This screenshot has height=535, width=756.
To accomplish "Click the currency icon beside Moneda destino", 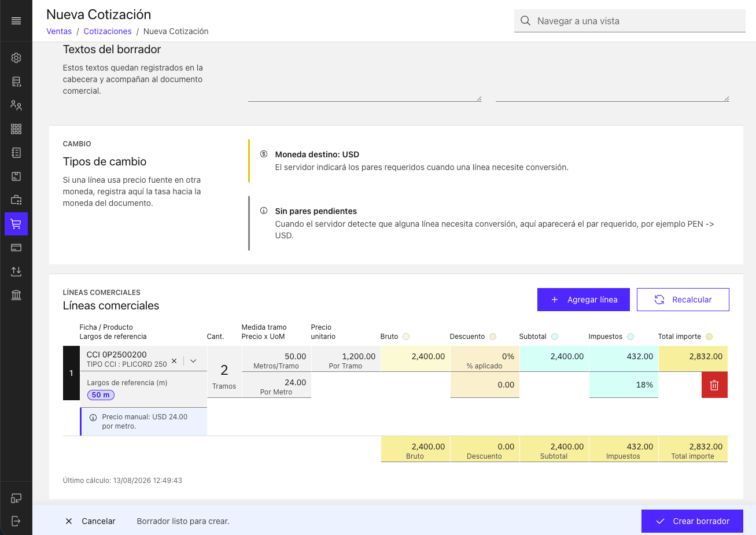I will pyautogui.click(x=264, y=154).
